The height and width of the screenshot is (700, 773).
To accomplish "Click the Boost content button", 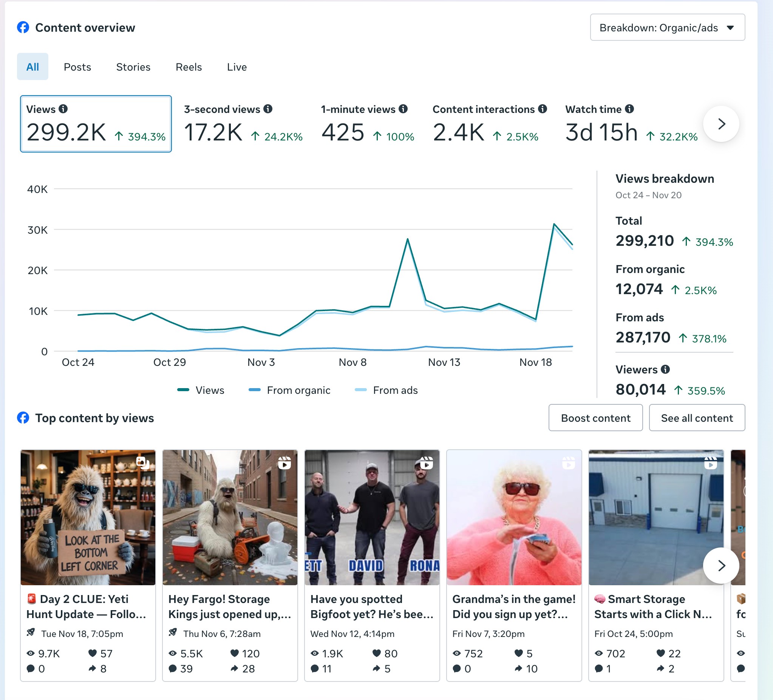I will tap(595, 418).
